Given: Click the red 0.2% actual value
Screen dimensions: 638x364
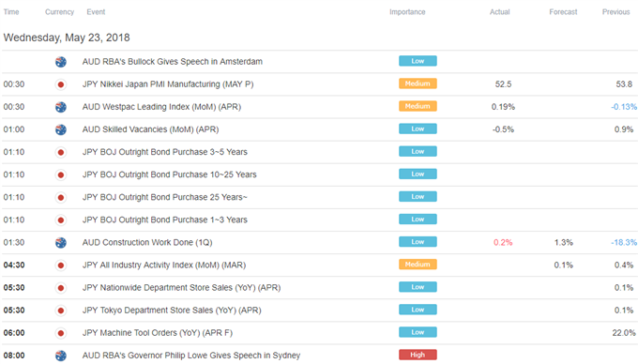Looking at the screenshot, I should (x=503, y=242).
